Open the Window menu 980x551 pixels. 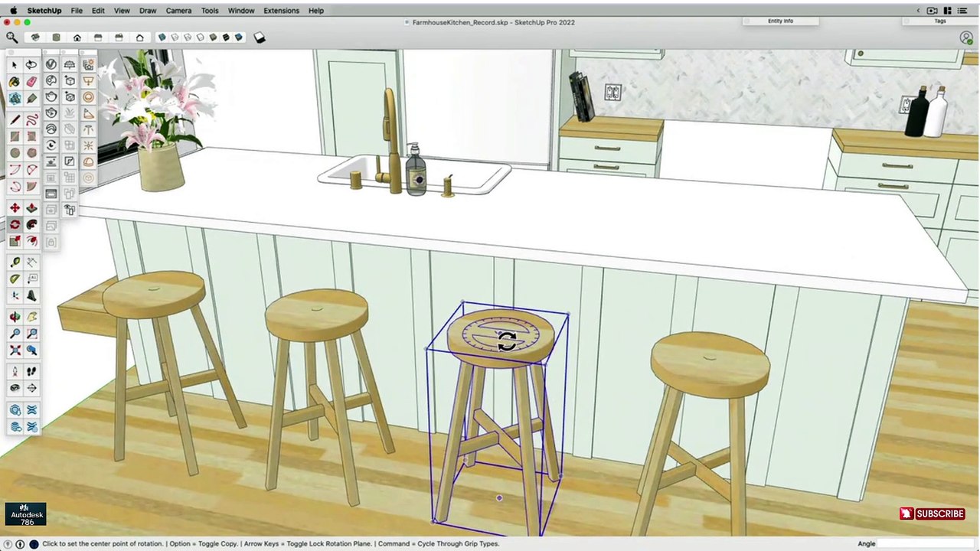(241, 11)
